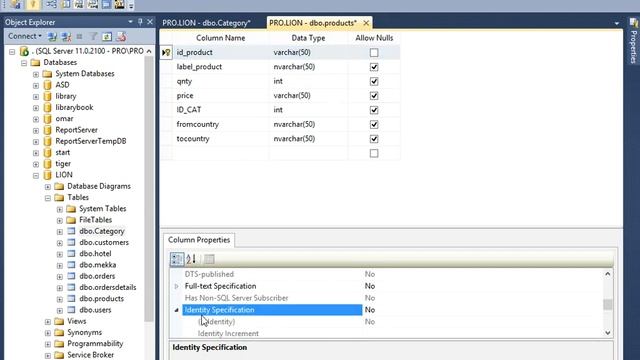The width and height of the screenshot is (640, 360).
Task: Click the tiger database icon
Action: 47,164
